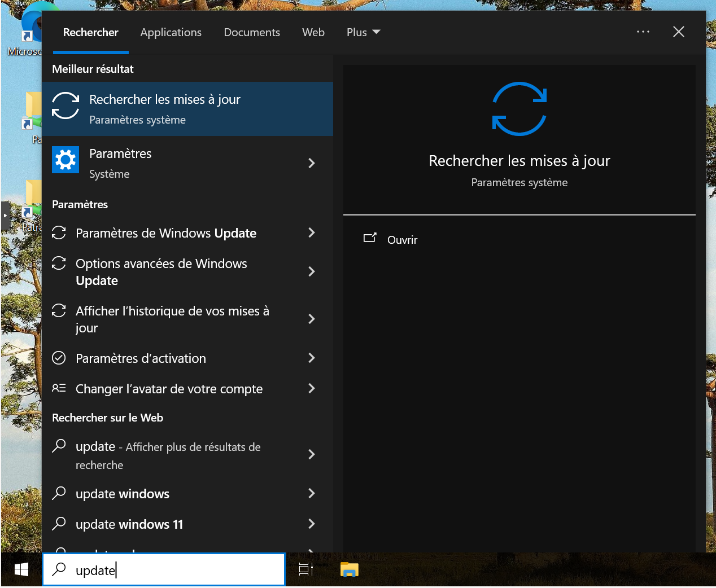This screenshot has width=716, height=588.
Task: Switch to the Rechercher tab
Action: [90, 32]
